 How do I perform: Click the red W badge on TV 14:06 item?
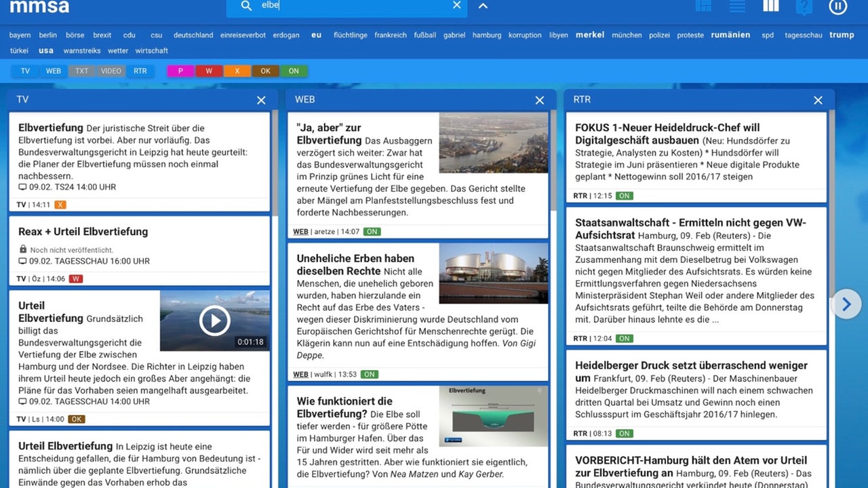[75, 279]
